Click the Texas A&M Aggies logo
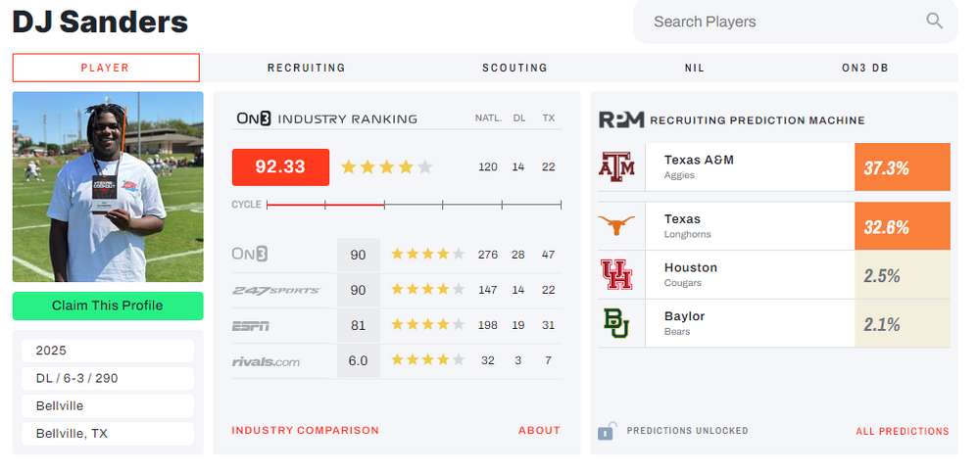The width and height of the screenshot is (980, 471). pos(616,167)
